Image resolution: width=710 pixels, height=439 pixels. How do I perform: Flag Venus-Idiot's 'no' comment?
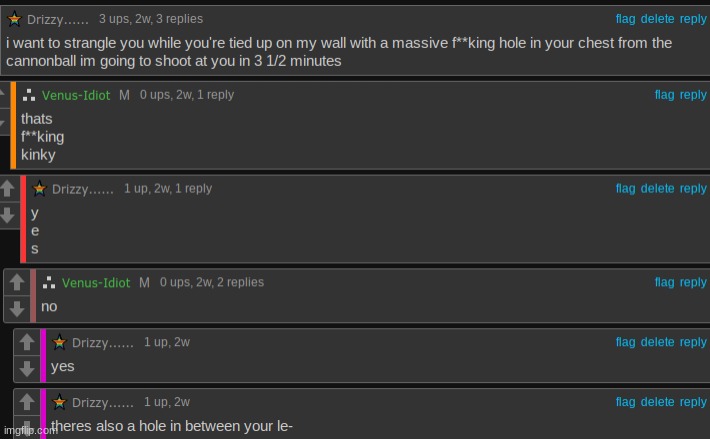(x=664, y=282)
